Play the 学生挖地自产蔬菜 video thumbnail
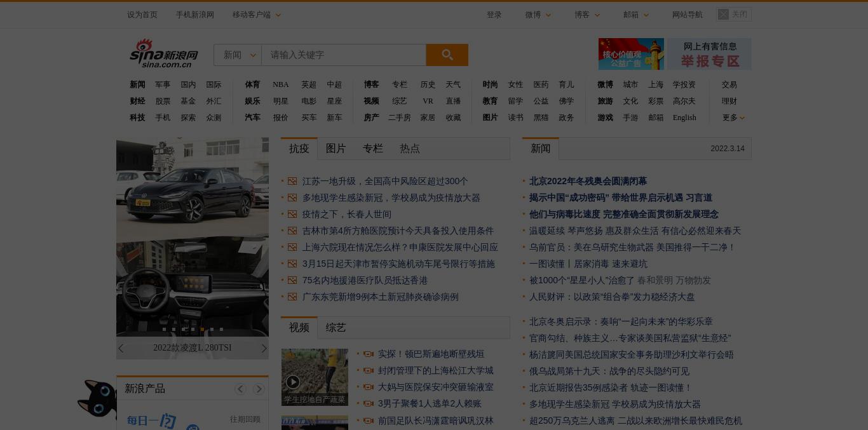The width and height of the screenshot is (868, 430). click(315, 377)
